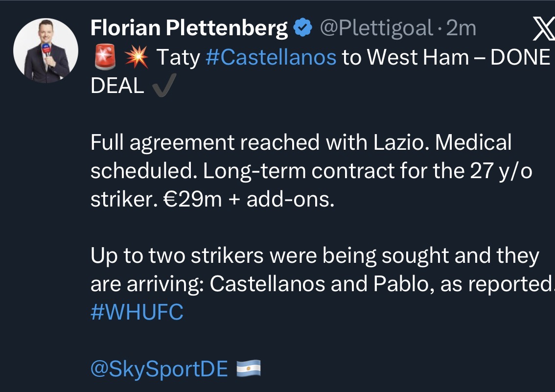The image size is (555, 392).
Task: Click the Argentina flag emoji
Action: pyautogui.click(x=249, y=369)
